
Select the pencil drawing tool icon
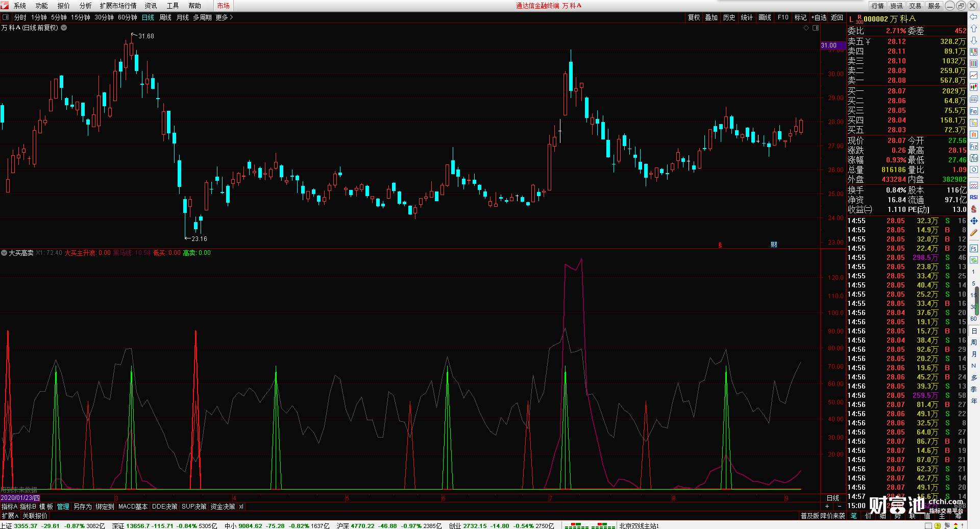pyautogui.click(x=974, y=233)
